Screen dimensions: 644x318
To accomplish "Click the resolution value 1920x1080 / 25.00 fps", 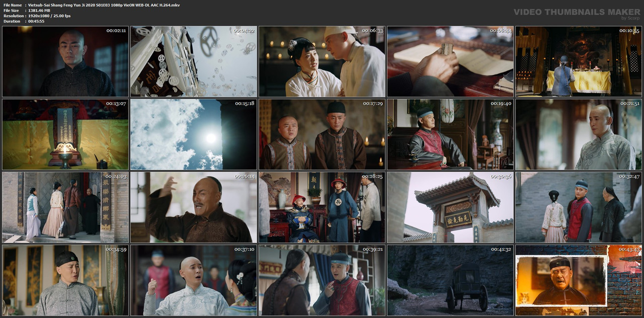I will pos(49,16).
